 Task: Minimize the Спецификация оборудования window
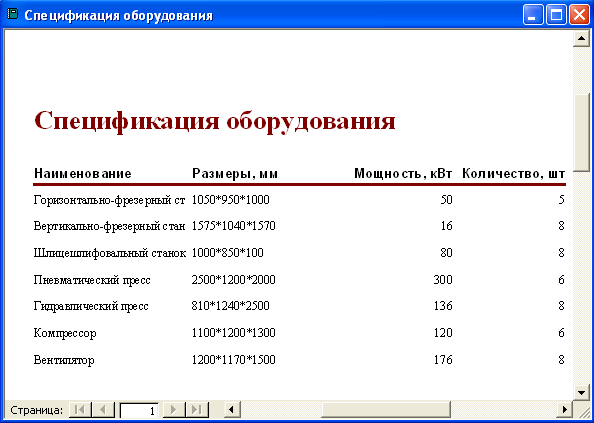[533, 15]
